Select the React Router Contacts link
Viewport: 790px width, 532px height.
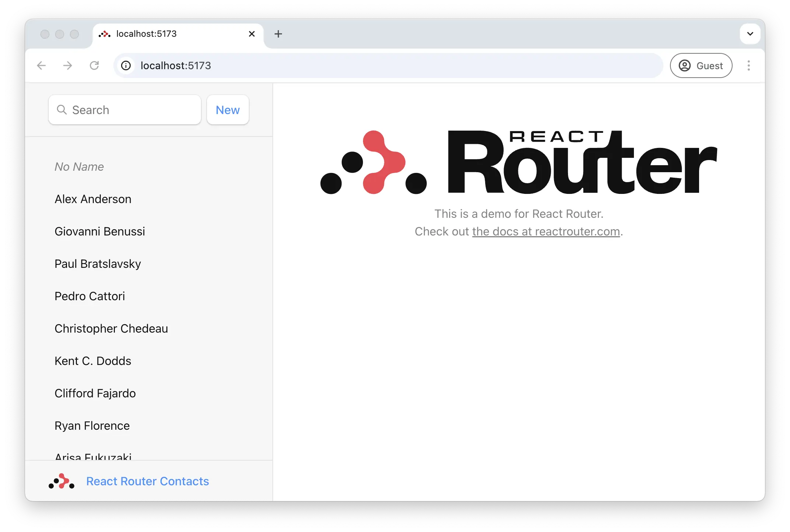tap(147, 481)
